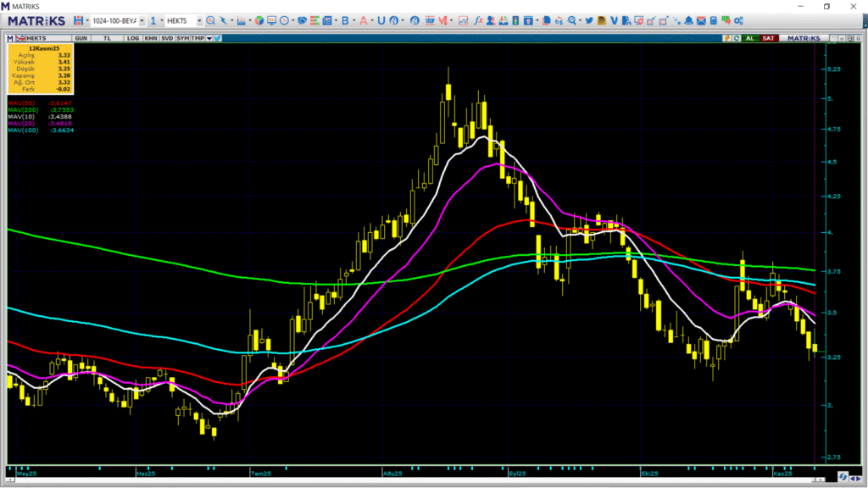Image resolution: width=868 pixels, height=488 pixels.
Task: Open the fx formula icon
Action: 478,20
